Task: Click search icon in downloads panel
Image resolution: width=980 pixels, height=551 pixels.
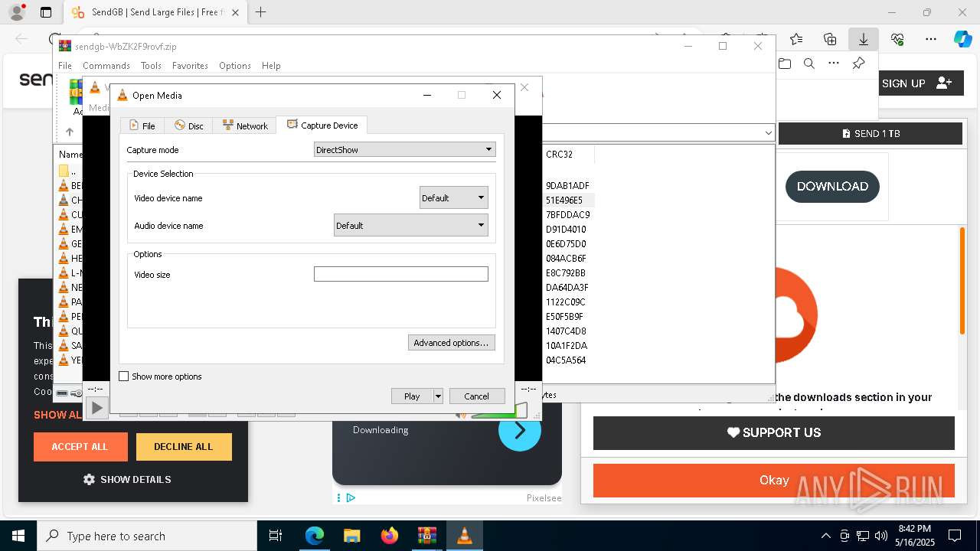Action: click(808, 64)
